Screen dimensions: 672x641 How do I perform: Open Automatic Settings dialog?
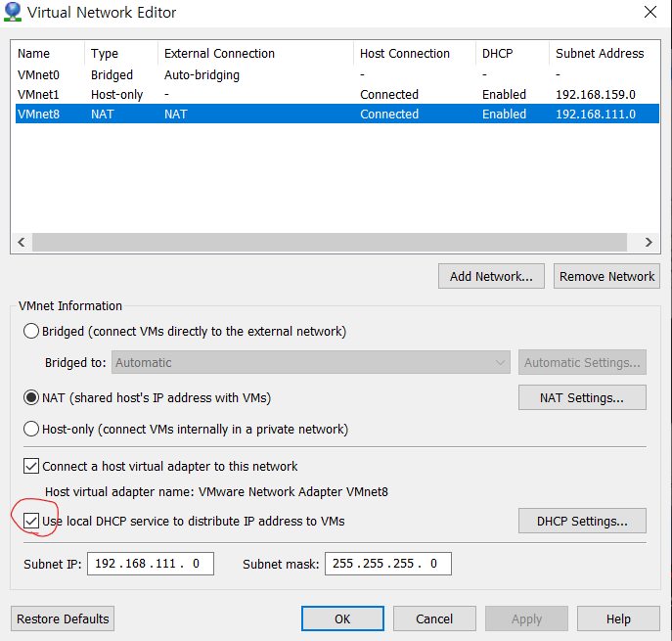pos(582,362)
